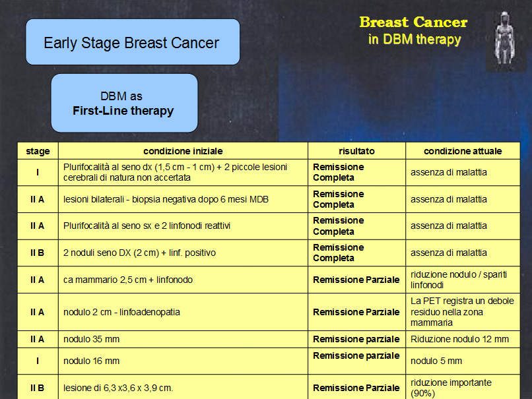
Task: Click the risultato column header
Action: tap(356, 151)
